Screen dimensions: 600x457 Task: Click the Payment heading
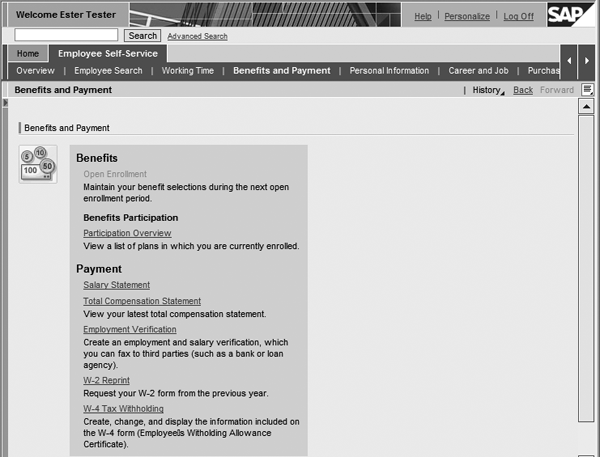tap(99, 269)
